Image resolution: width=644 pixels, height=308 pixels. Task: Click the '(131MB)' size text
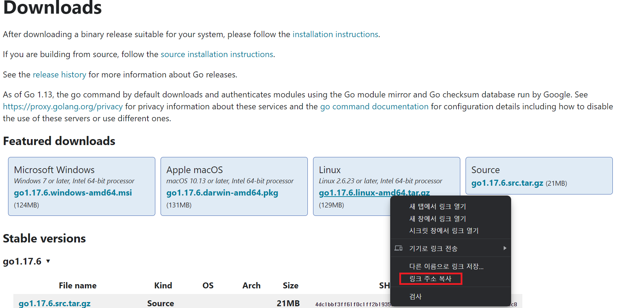point(179,205)
